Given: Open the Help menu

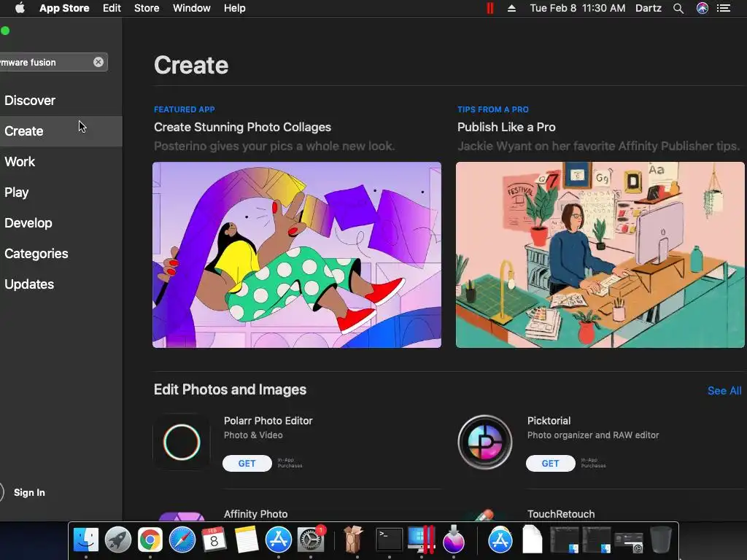Looking at the screenshot, I should click(x=235, y=8).
